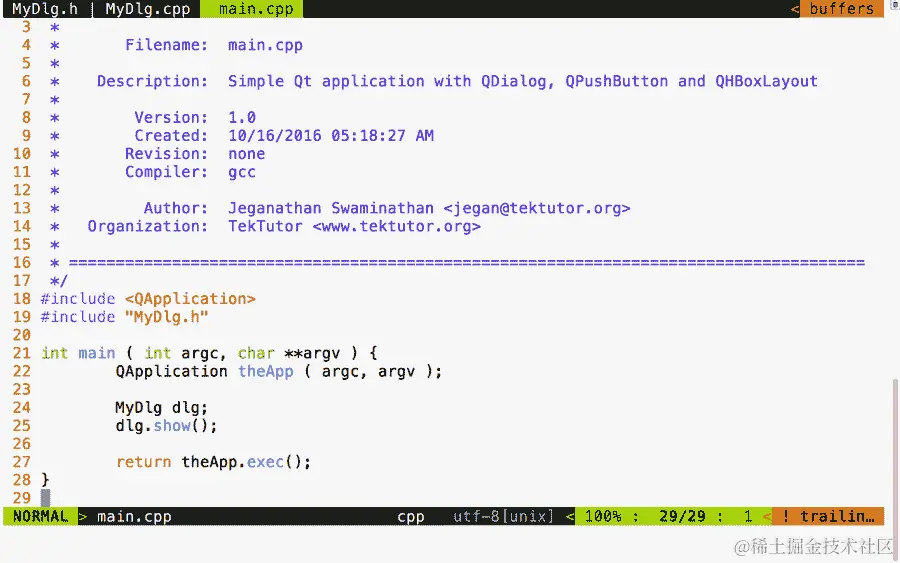Click the '**argv' parameter
Screen dimensions: 900x563
point(312,353)
